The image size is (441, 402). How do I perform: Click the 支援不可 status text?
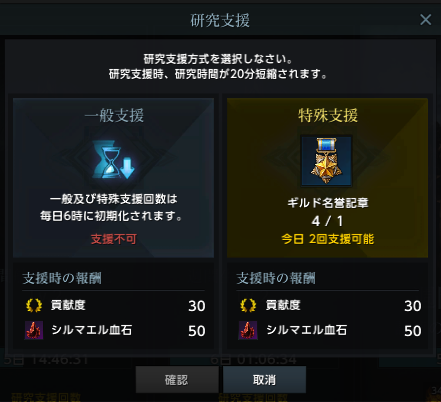114,239
